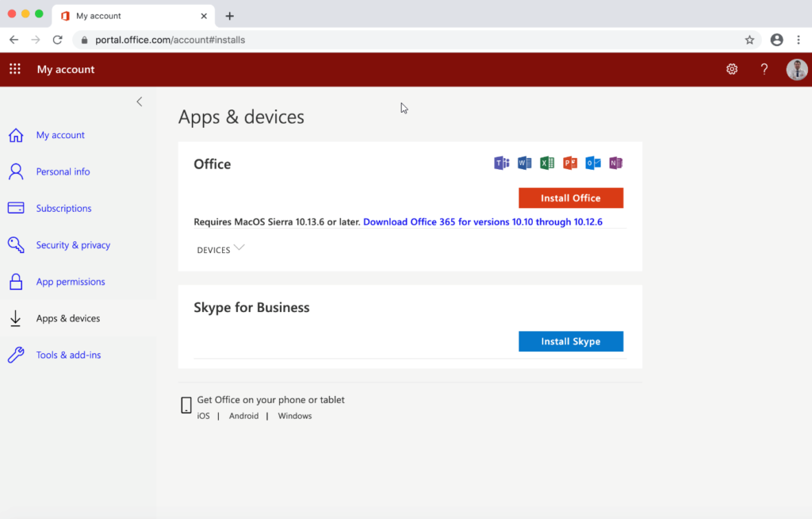Navigate to Security & privacy
The width and height of the screenshot is (812, 519).
(x=73, y=244)
